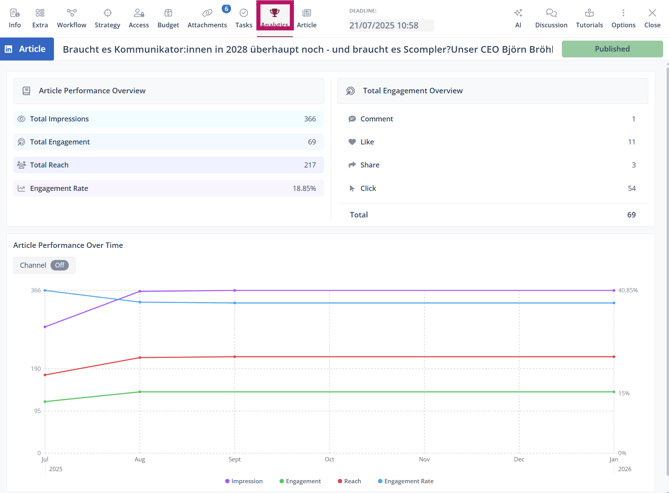The height and width of the screenshot is (493, 669).
Task: Open the Info tab icon
Action: pos(14,17)
